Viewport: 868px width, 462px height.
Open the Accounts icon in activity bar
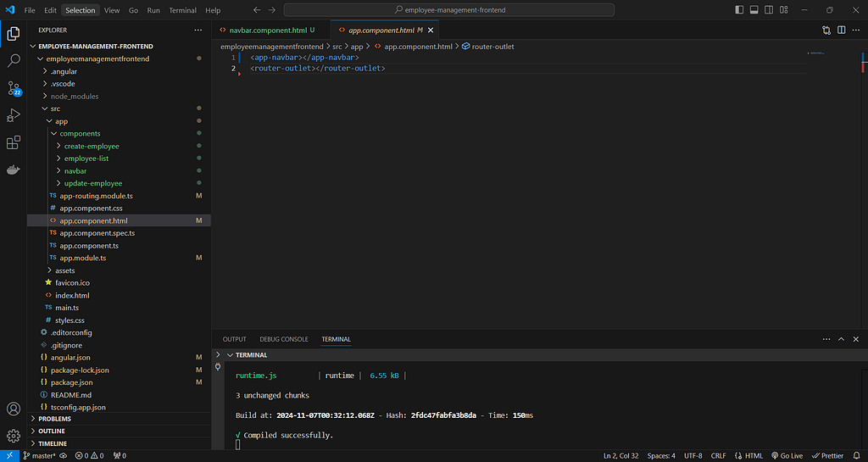[x=14, y=409]
